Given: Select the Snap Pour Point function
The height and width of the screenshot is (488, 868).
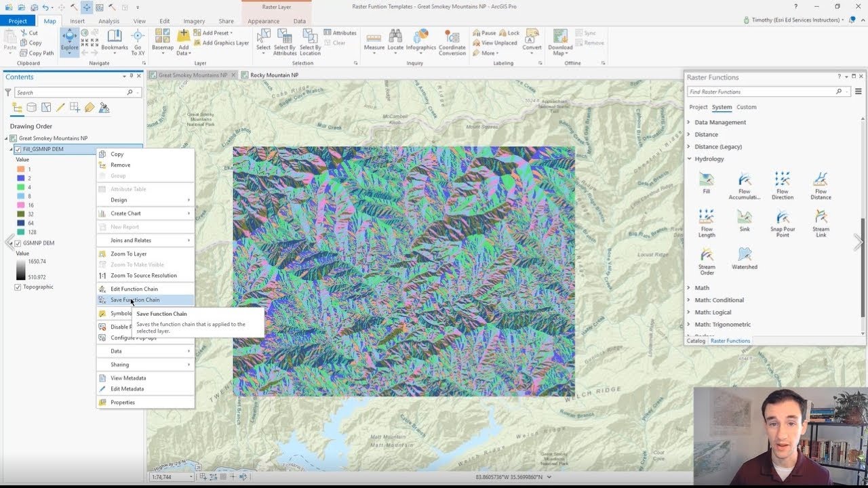Looking at the screenshot, I should coord(783,224).
